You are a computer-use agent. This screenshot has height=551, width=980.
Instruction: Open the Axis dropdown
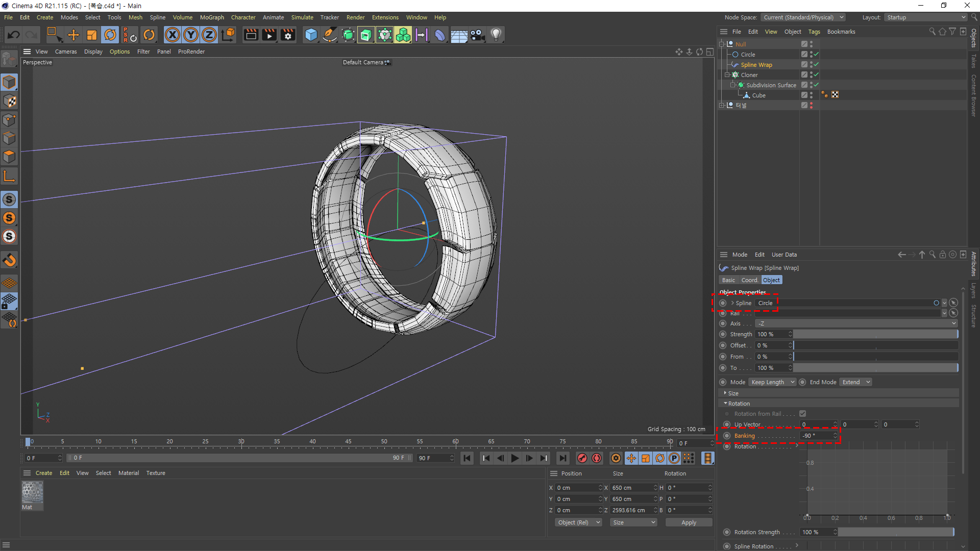[x=856, y=323]
